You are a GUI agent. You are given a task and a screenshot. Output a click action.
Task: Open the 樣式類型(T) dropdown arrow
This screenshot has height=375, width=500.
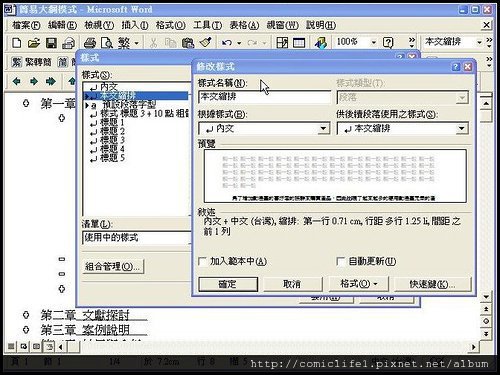(462, 98)
